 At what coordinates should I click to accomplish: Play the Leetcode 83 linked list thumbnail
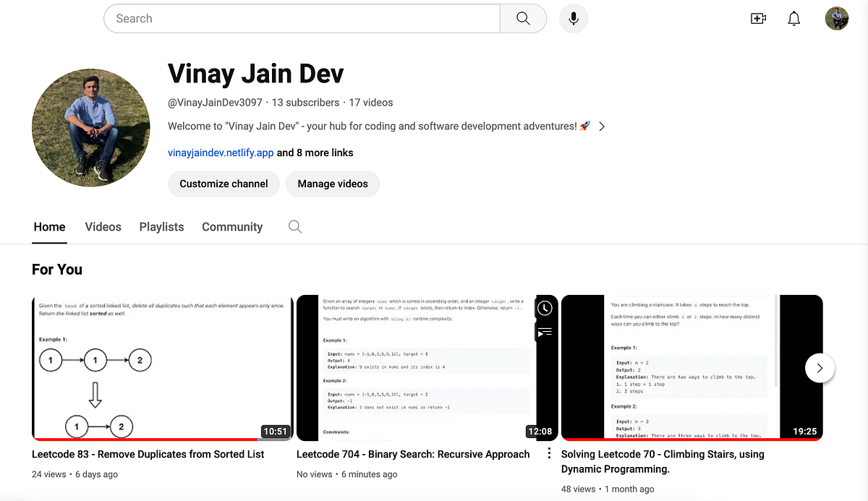(161, 367)
